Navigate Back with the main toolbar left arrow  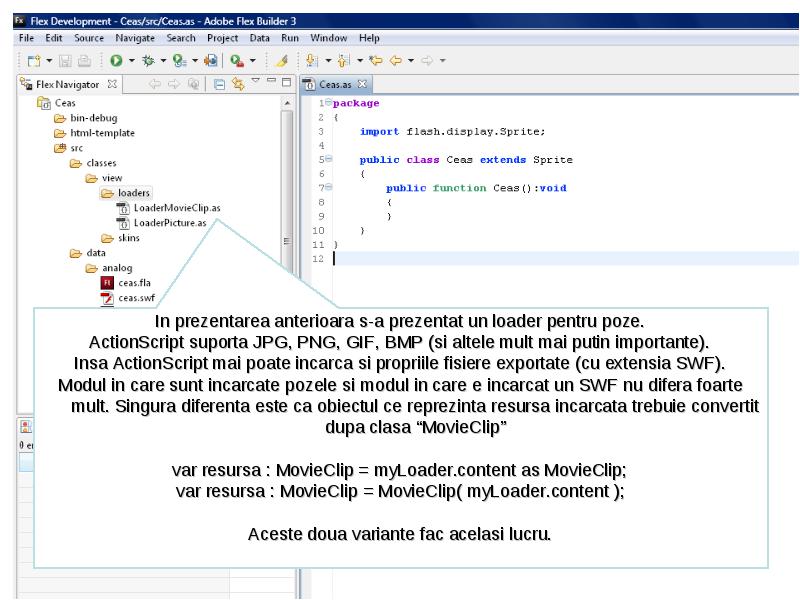tap(395, 61)
